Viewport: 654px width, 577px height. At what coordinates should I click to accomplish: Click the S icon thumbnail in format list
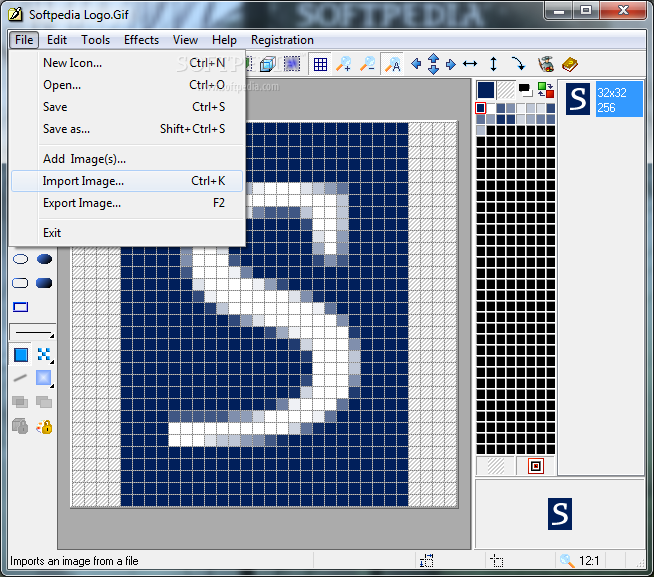[x=578, y=99]
